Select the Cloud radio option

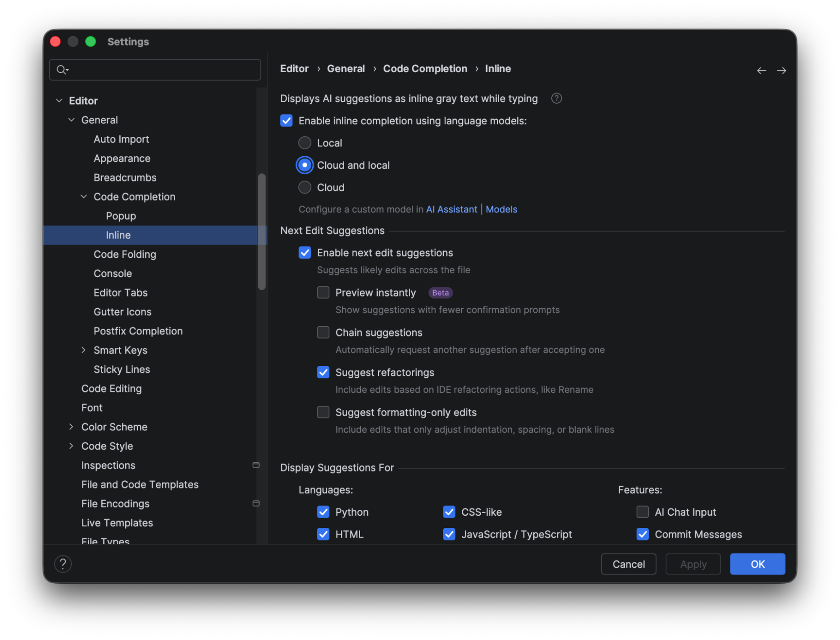pyautogui.click(x=305, y=187)
